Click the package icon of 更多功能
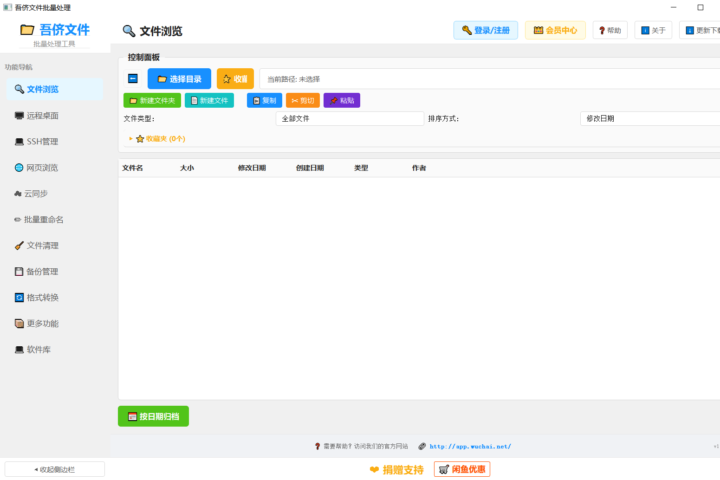 coord(19,323)
